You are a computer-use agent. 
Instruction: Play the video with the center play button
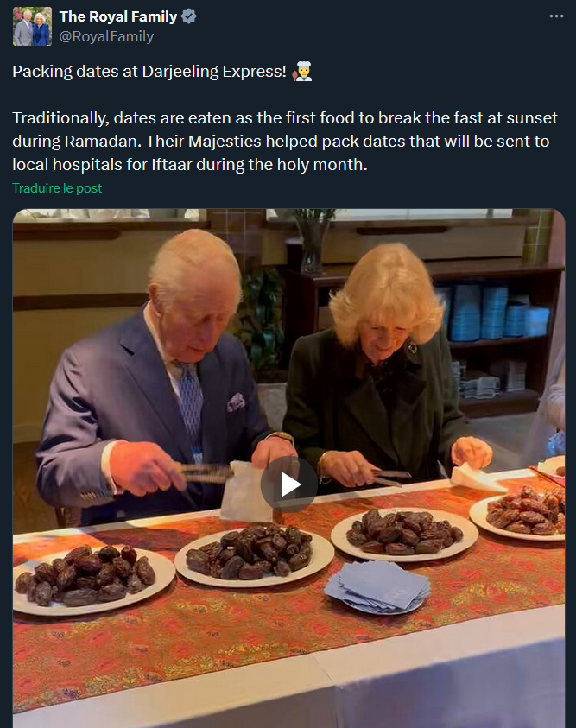pos(288,484)
